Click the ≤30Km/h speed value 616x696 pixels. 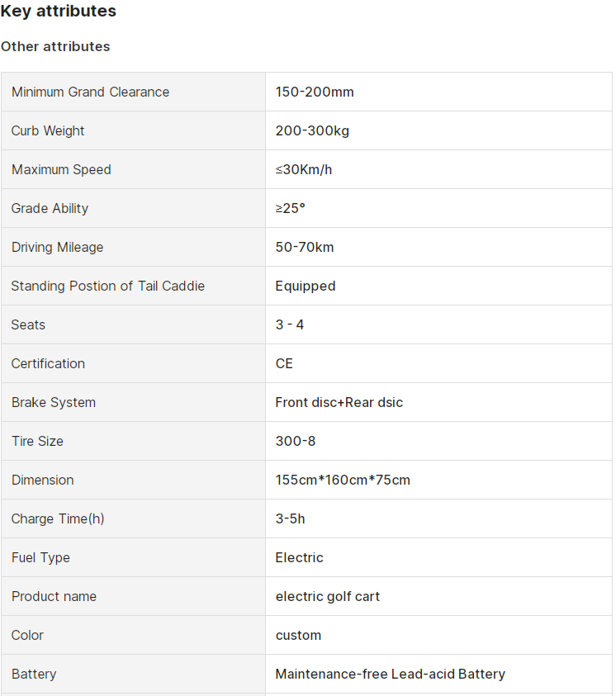pyautogui.click(x=304, y=169)
